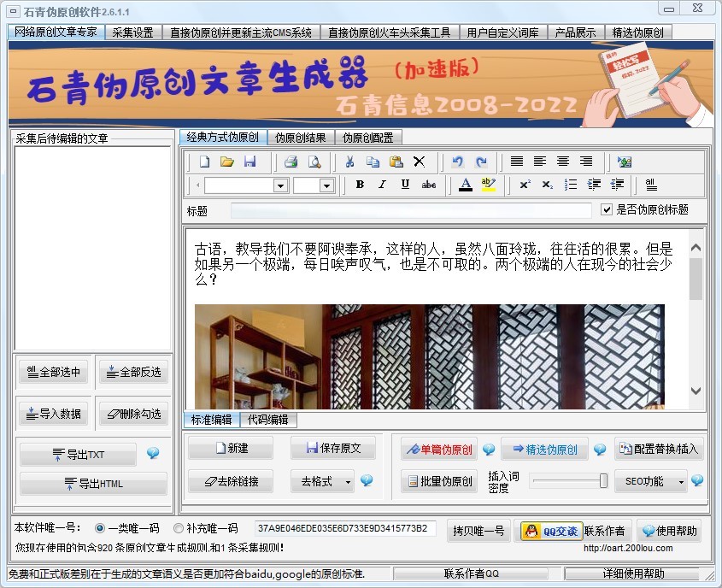
Task: Open help bubble beside 去格式
Action: click(367, 480)
